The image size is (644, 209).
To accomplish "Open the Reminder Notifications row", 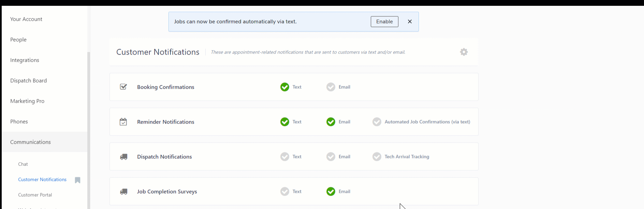I will 294,122.
